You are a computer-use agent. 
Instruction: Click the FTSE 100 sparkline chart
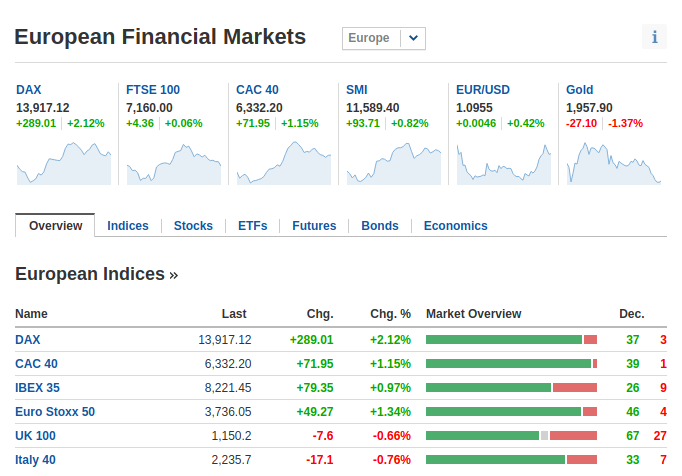(174, 164)
